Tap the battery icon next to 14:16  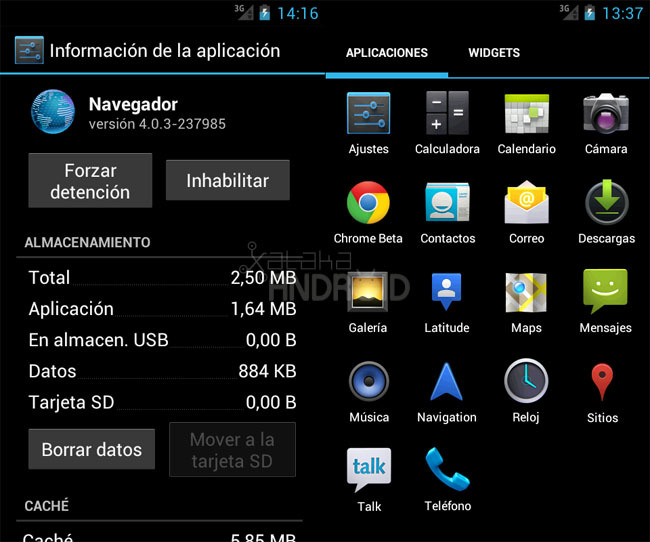[x=264, y=13]
